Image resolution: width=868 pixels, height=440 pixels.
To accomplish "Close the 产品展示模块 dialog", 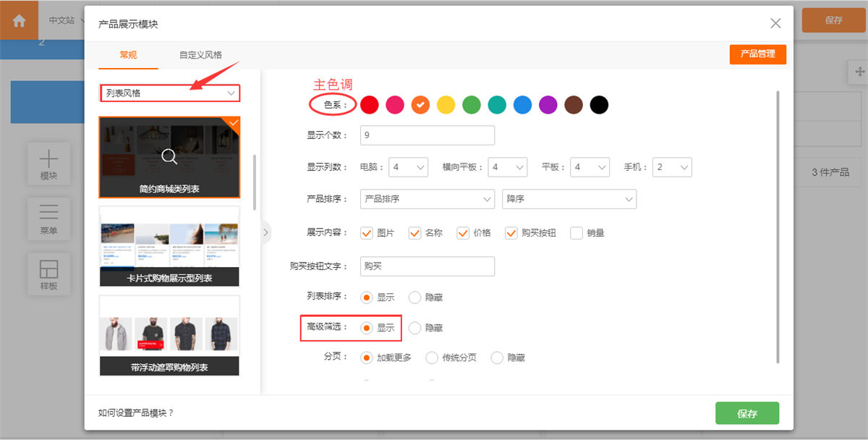I will pos(775,23).
